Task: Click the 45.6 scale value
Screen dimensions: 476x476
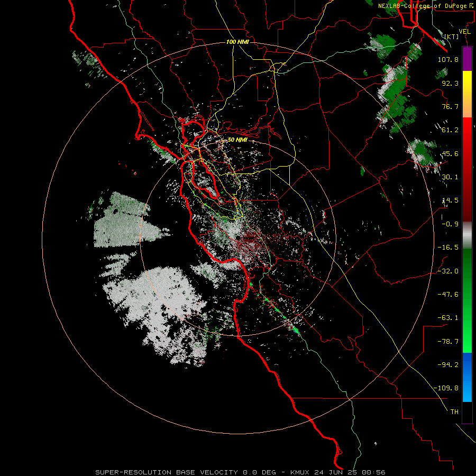Action: pos(450,153)
